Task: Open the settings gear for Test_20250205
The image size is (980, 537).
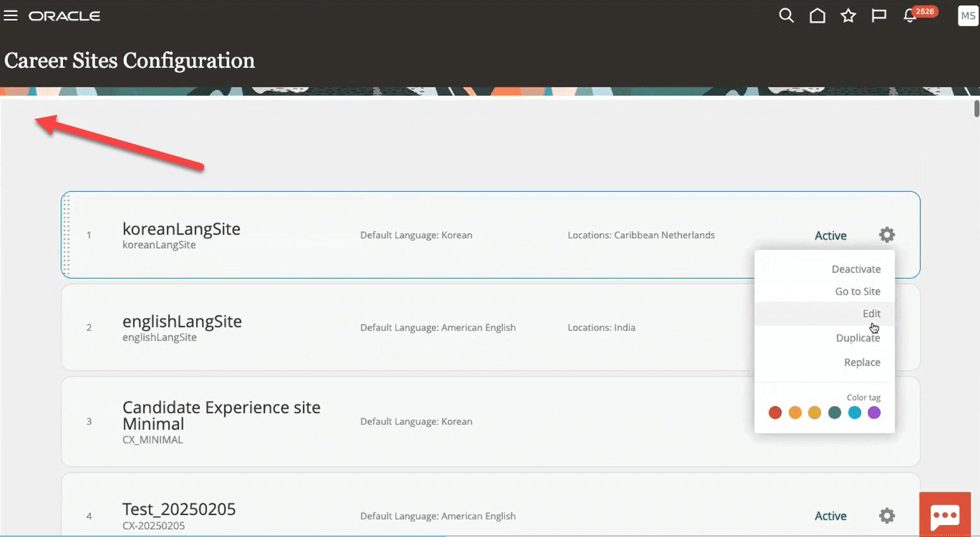Action: click(886, 515)
